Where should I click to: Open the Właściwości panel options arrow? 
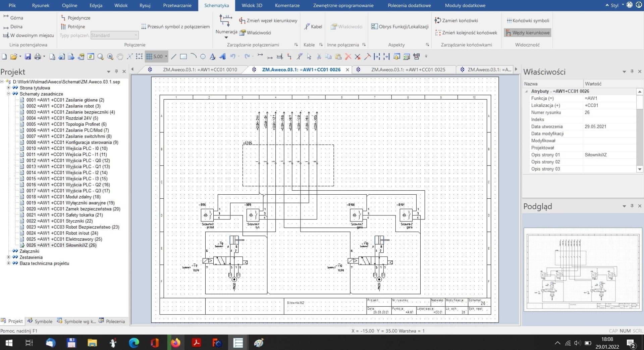point(624,71)
